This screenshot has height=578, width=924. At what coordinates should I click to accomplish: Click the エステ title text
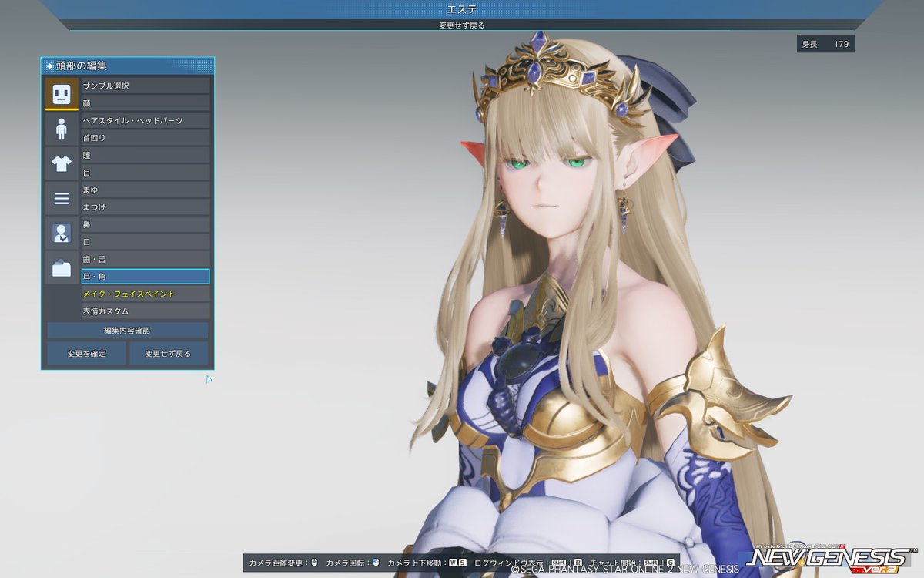coord(462,9)
